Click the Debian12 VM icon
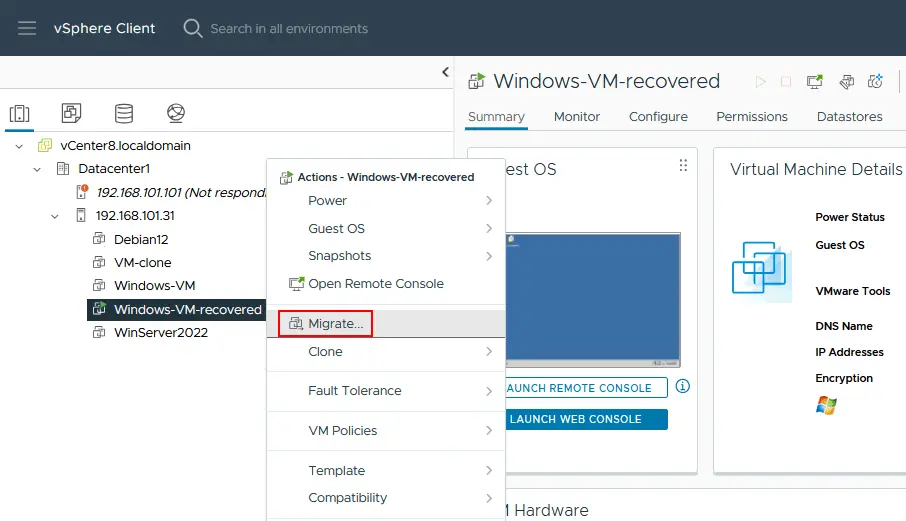 (x=99, y=239)
